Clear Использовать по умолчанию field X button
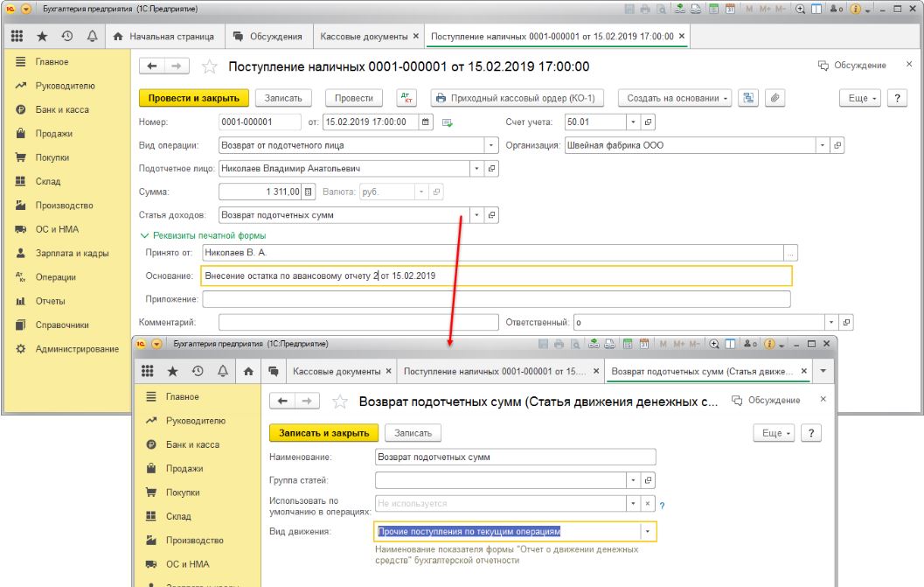 (x=648, y=504)
